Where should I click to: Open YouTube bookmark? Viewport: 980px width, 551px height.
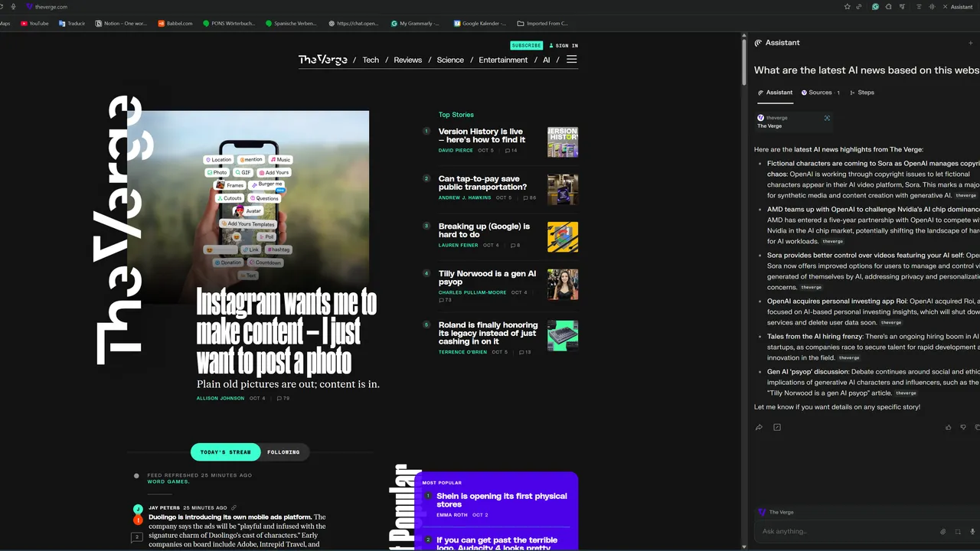(34, 23)
